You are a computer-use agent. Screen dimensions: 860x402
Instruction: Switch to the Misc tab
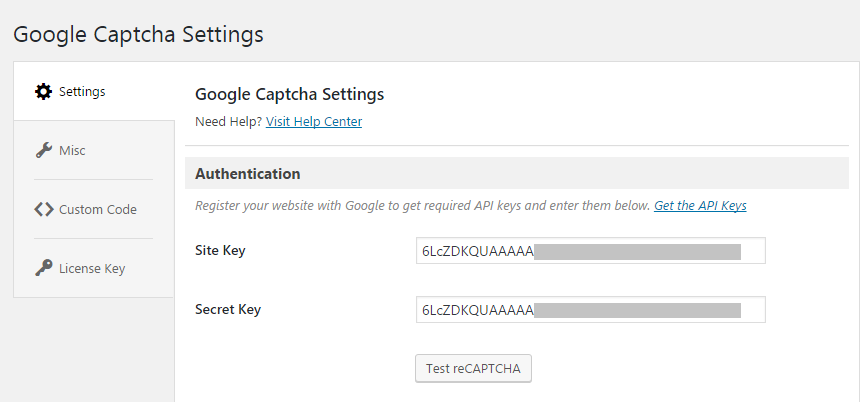pos(72,150)
